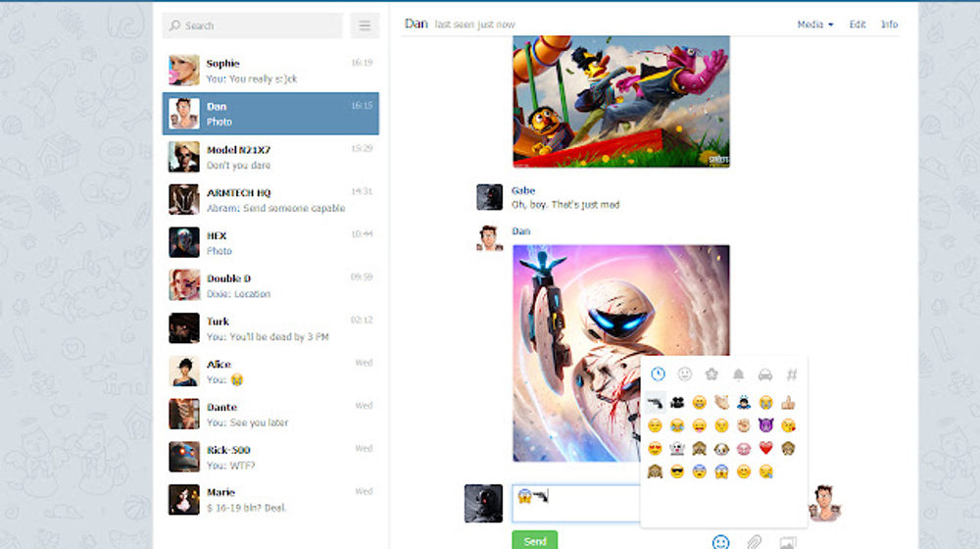Screen dimensions: 980x549
Task: Insert the pig face emoji
Action: (x=744, y=448)
